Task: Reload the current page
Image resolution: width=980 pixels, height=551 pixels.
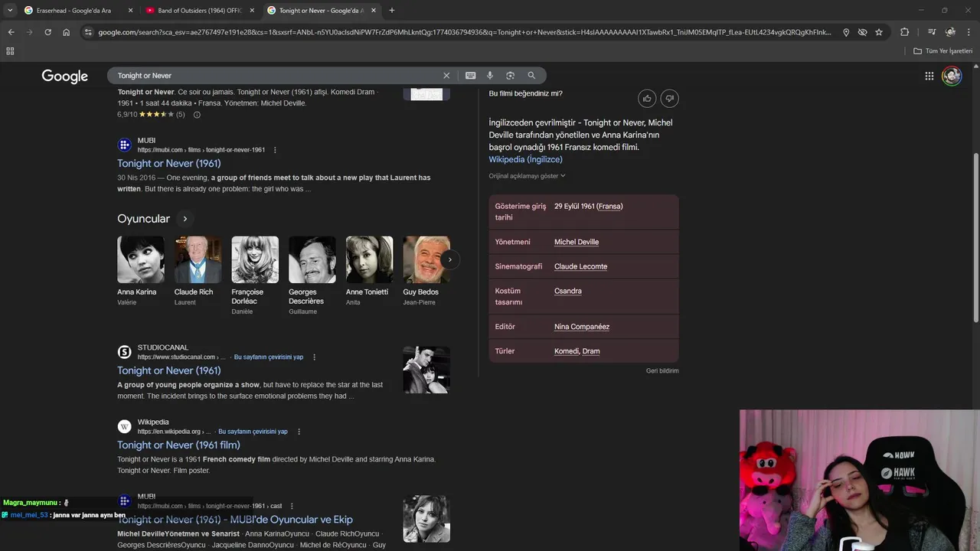Action: (47, 32)
